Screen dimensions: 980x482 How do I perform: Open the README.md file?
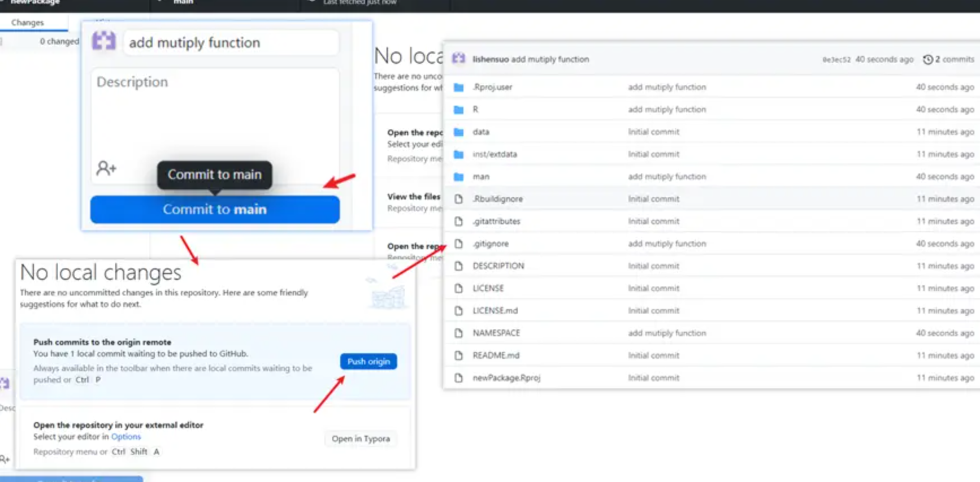[x=496, y=355]
